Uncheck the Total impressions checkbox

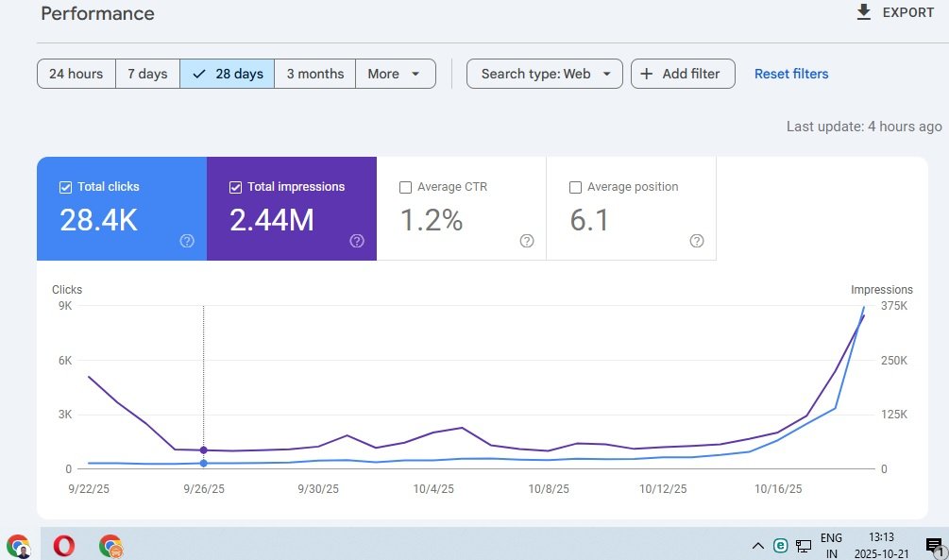point(235,187)
